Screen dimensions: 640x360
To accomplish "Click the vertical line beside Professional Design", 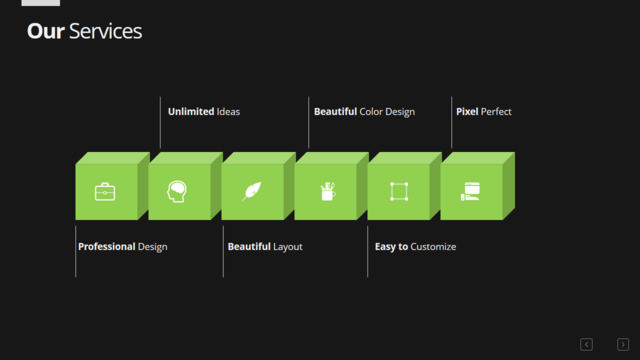I will [x=76, y=251].
